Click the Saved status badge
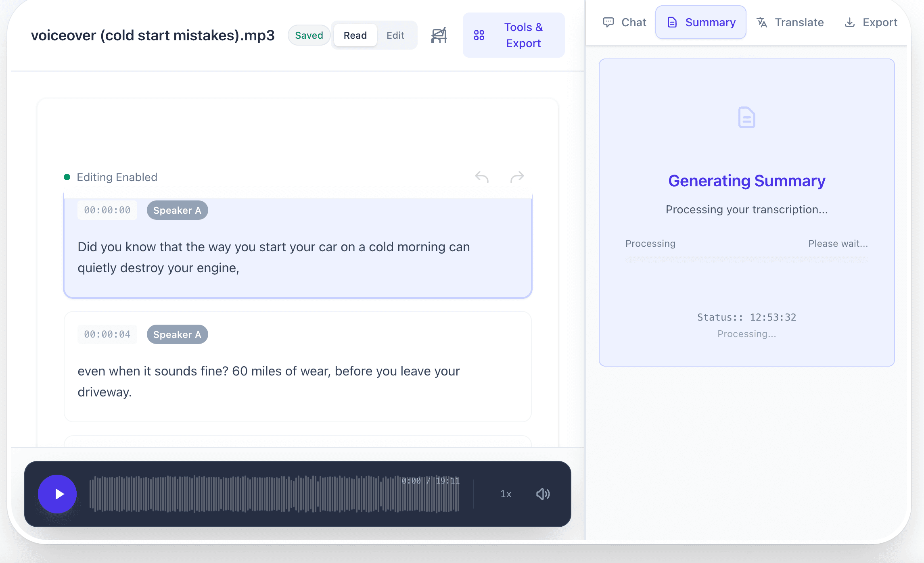924x563 pixels. point(309,35)
